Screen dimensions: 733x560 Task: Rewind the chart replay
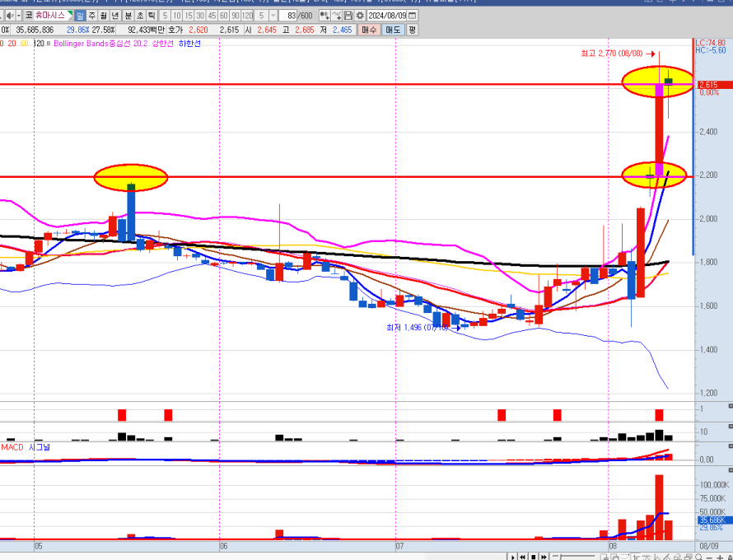coord(523,557)
